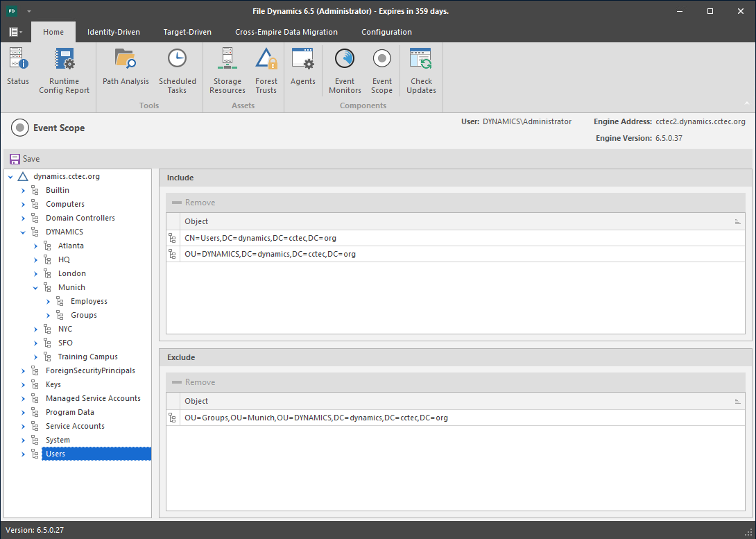
Task: Expand the Domain Controllers node
Action: coord(23,218)
